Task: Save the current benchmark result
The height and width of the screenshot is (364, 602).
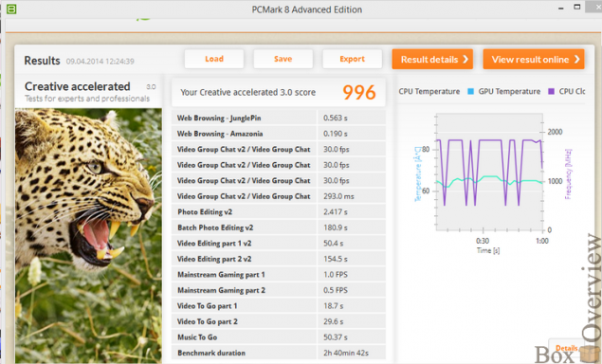Action: [283, 59]
